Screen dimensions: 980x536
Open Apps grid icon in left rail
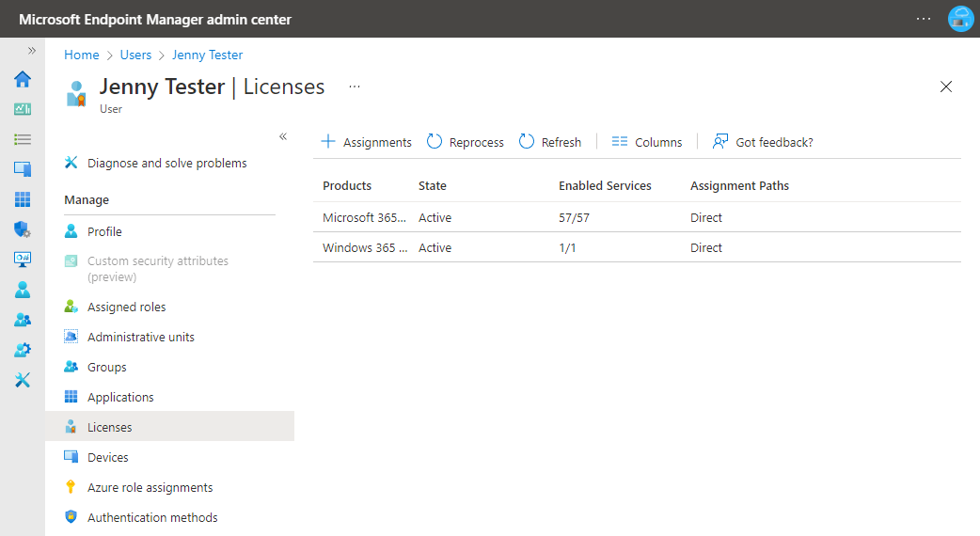23,199
